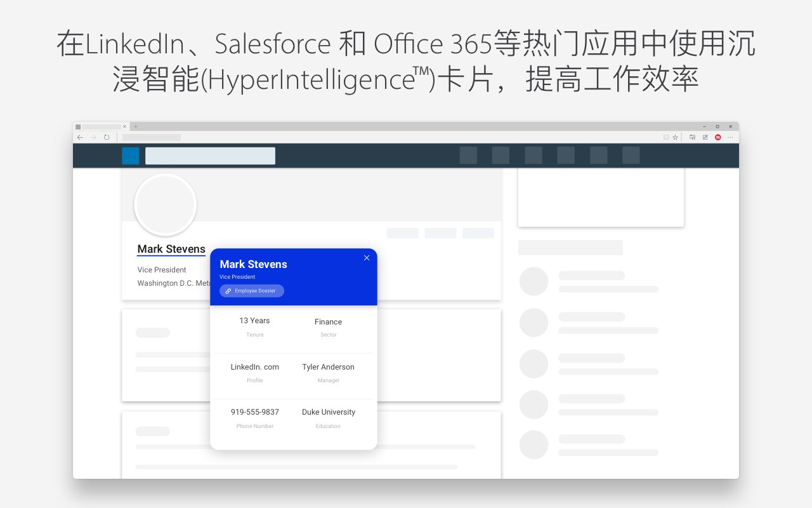Click the Mark Stevens card header name
This screenshot has width=812, height=508.
tap(253, 264)
